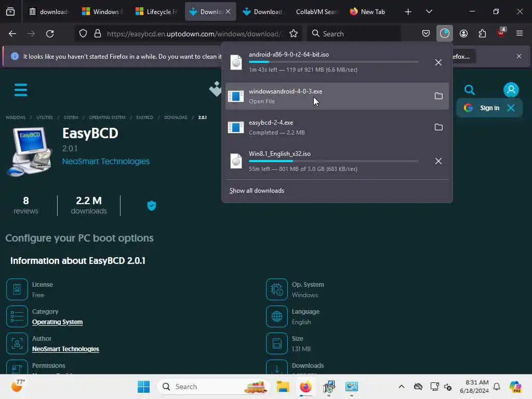Screen dimensions: 532x399
Task: Bookmark this page with star icon
Action: click(x=294, y=34)
